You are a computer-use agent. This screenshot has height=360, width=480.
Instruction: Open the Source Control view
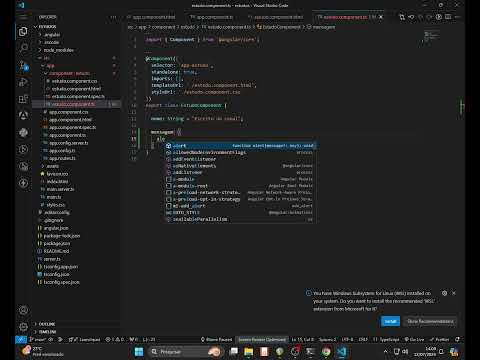pyautogui.click(x=23, y=65)
